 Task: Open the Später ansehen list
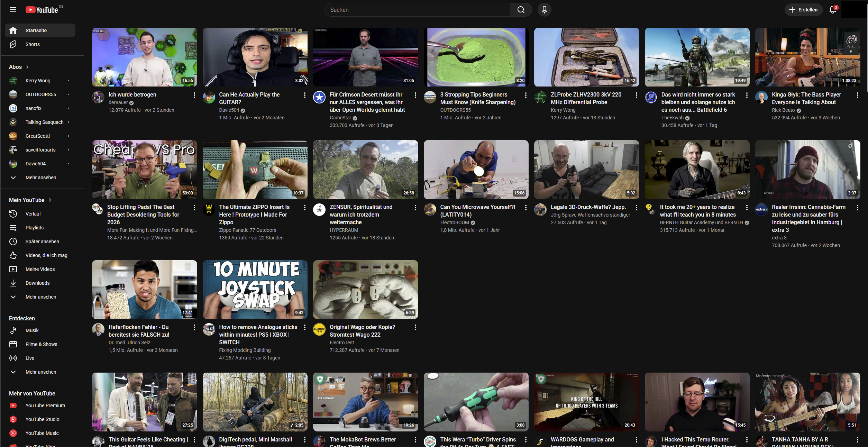click(42, 241)
